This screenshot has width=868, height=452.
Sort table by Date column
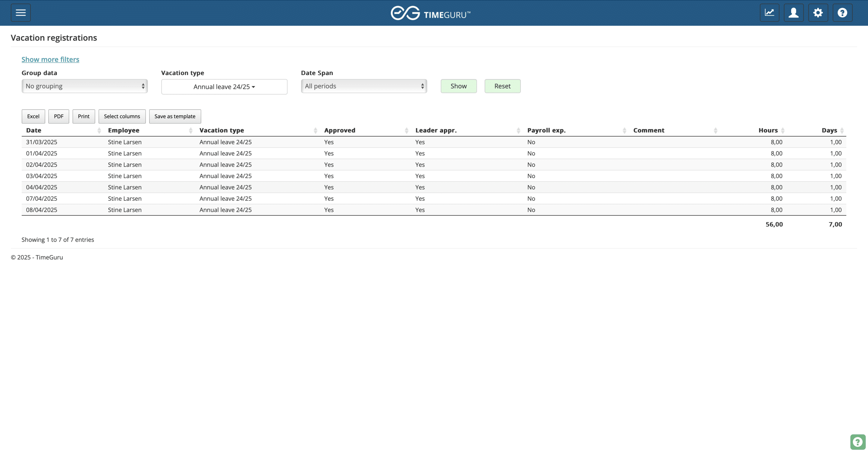tap(63, 130)
